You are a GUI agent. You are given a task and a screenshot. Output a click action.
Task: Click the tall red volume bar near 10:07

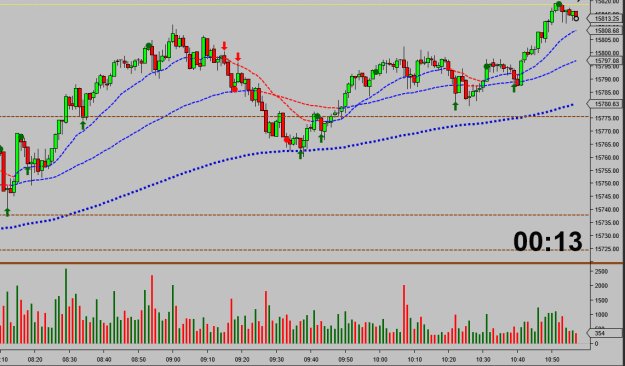click(404, 314)
